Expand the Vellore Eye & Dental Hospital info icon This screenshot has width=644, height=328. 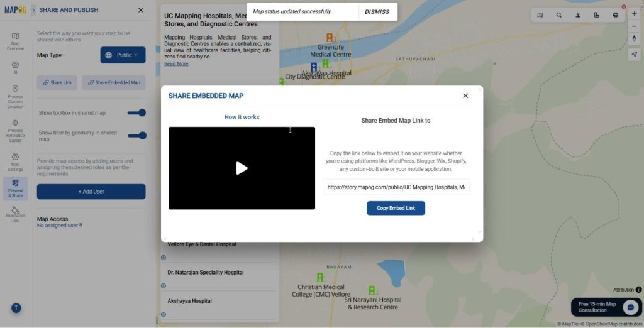pos(164,258)
